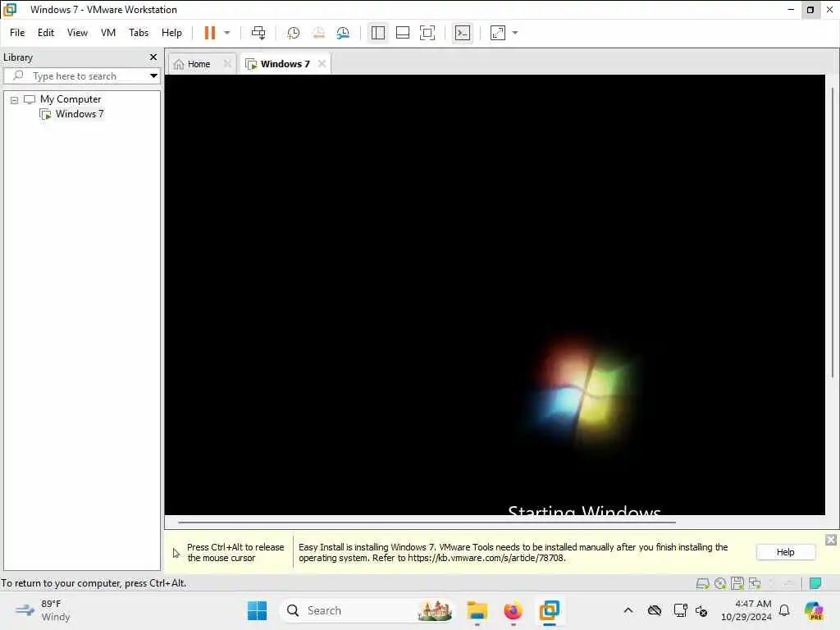Click the network tray icon

680,610
